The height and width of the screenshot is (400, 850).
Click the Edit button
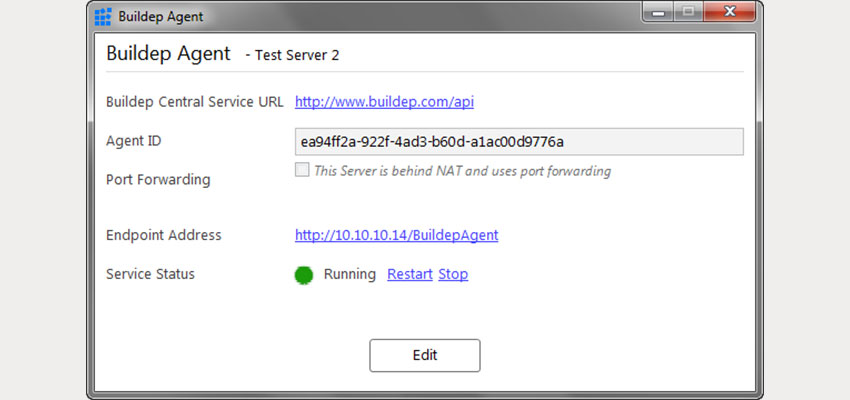[425, 356]
